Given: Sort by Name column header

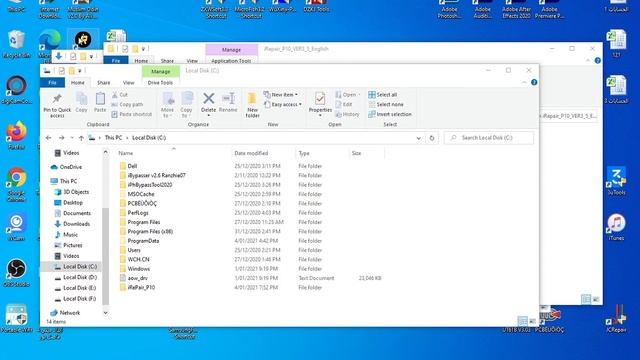Looking at the screenshot, I should [126, 153].
